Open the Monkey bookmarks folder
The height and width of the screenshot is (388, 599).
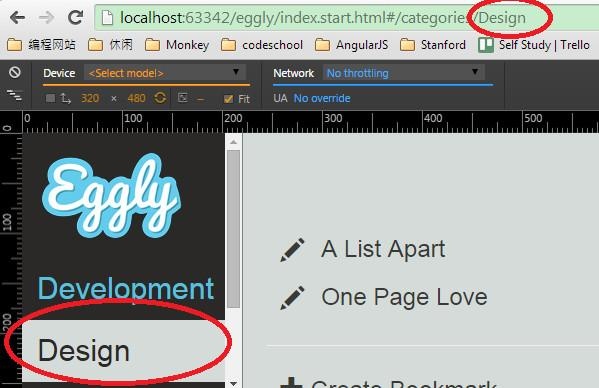point(177,45)
